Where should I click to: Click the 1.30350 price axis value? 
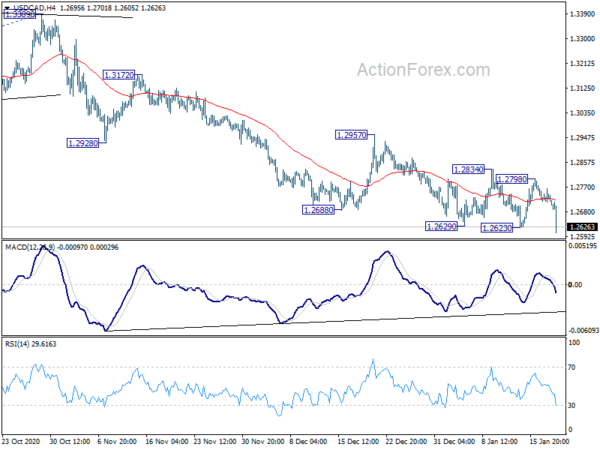click(582, 113)
